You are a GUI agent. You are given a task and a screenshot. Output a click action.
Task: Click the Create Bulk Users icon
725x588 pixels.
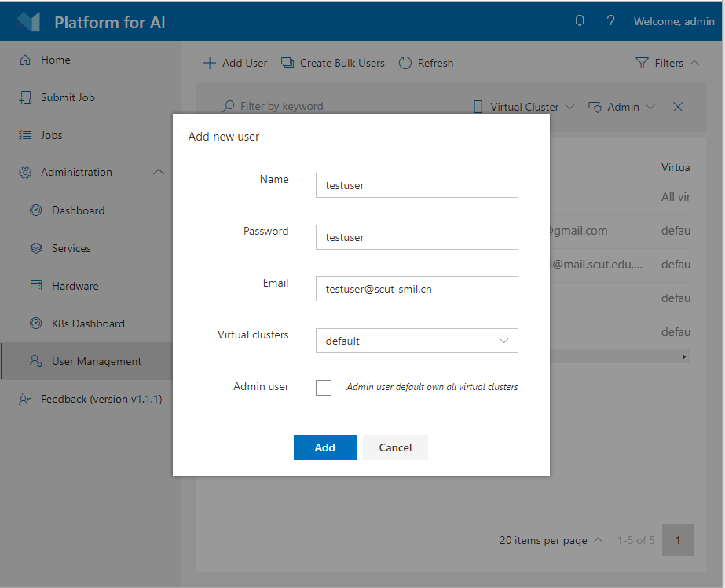pyautogui.click(x=287, y=63)
